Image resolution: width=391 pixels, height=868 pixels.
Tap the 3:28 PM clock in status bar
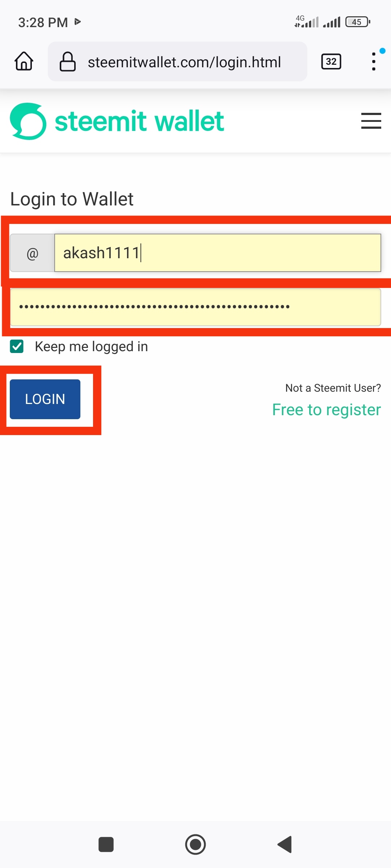[x=43, y=22]
